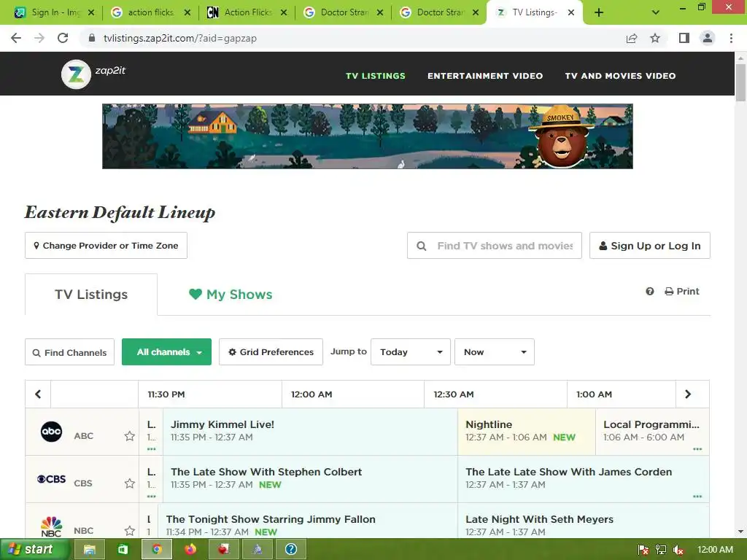Open ENTERTAINMENT VIDEO nav item
Image resolution: width=747 pixels, height=560 pixels.
click(485, 76)
